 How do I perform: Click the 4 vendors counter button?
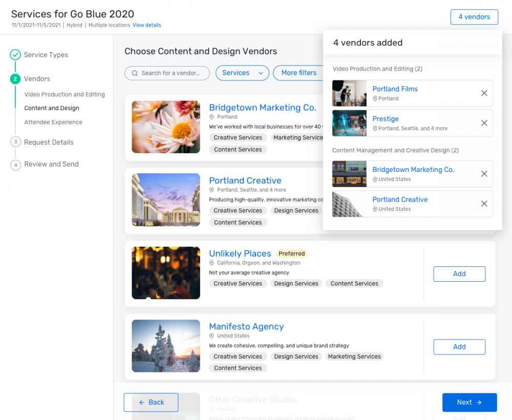[x=474, y=17]
